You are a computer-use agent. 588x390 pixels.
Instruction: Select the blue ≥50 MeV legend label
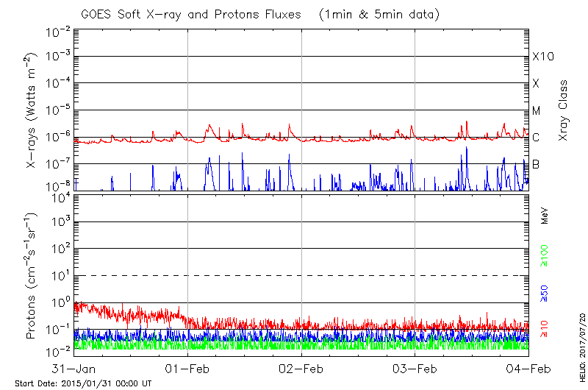click(545, 293)
